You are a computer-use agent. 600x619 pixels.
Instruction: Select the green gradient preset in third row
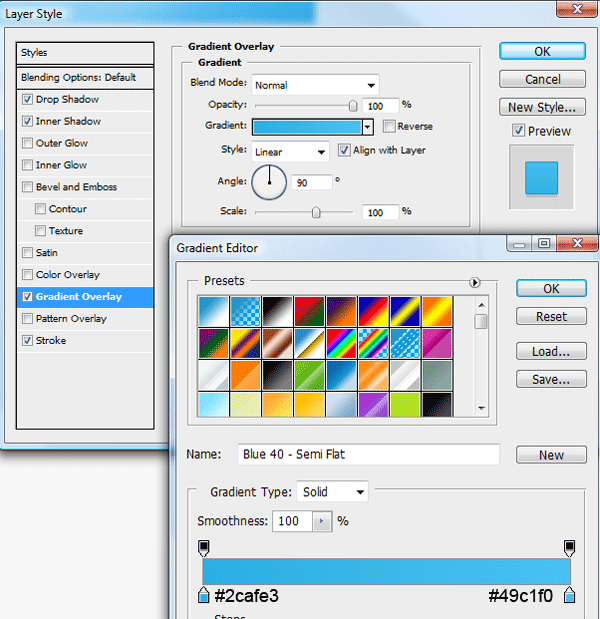point(309,375)
